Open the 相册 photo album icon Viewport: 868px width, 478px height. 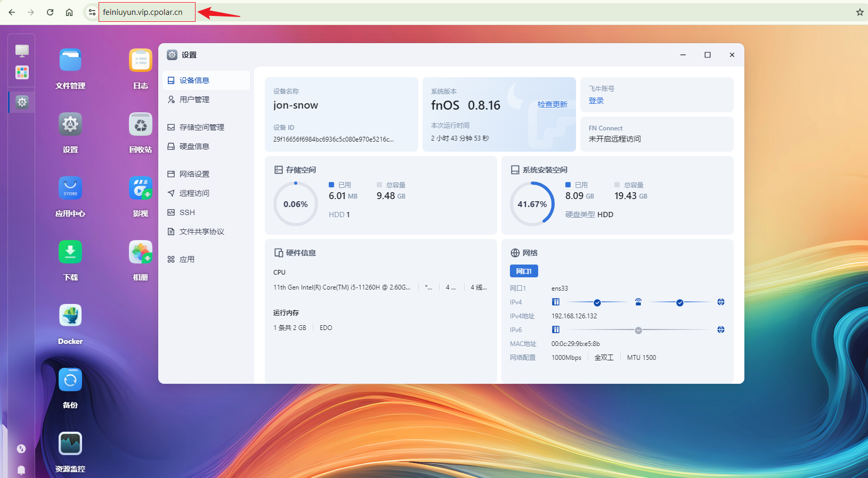141,252
